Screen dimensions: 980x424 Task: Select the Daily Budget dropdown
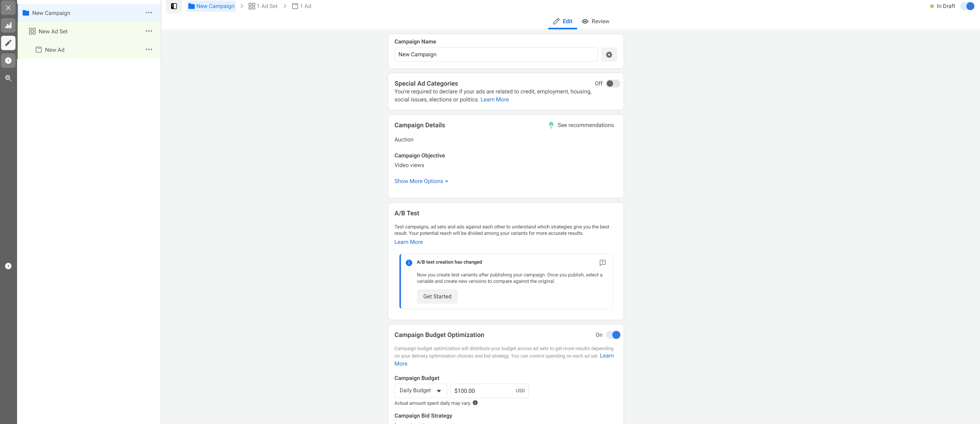point(420,390)
